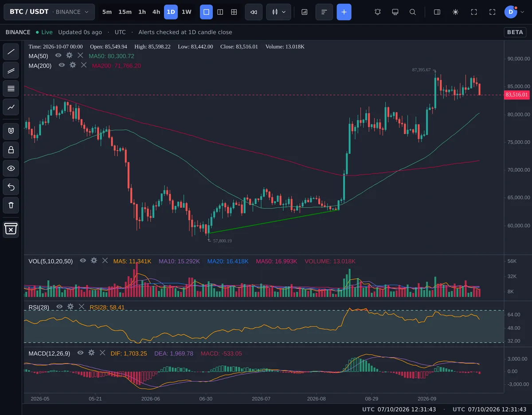Open alerts bell icon
532x415 pixels.
378,12
